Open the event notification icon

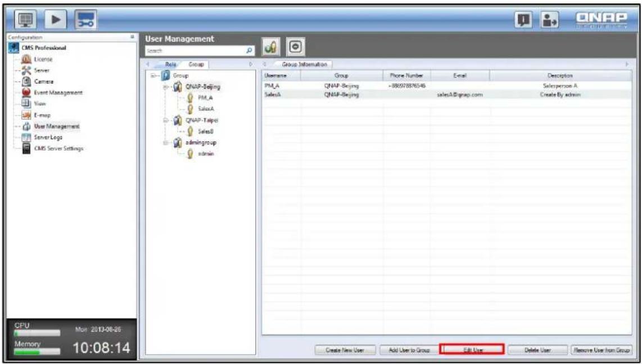coord(524,20)
